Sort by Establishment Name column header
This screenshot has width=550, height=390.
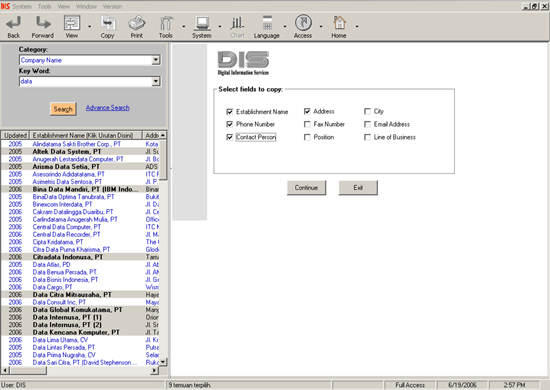(x=86, y=135)
